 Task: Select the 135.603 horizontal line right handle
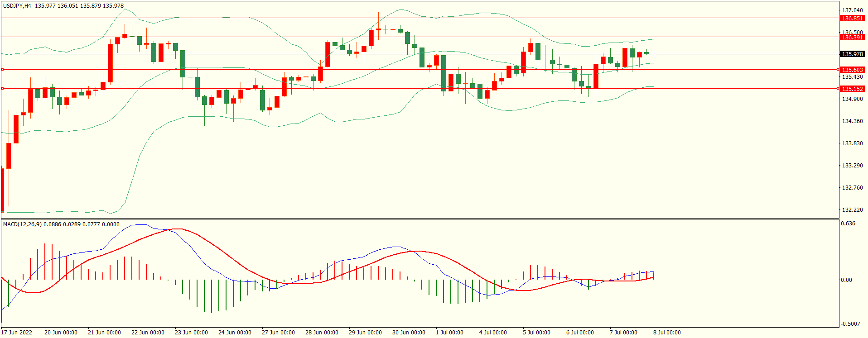(838, 70)
